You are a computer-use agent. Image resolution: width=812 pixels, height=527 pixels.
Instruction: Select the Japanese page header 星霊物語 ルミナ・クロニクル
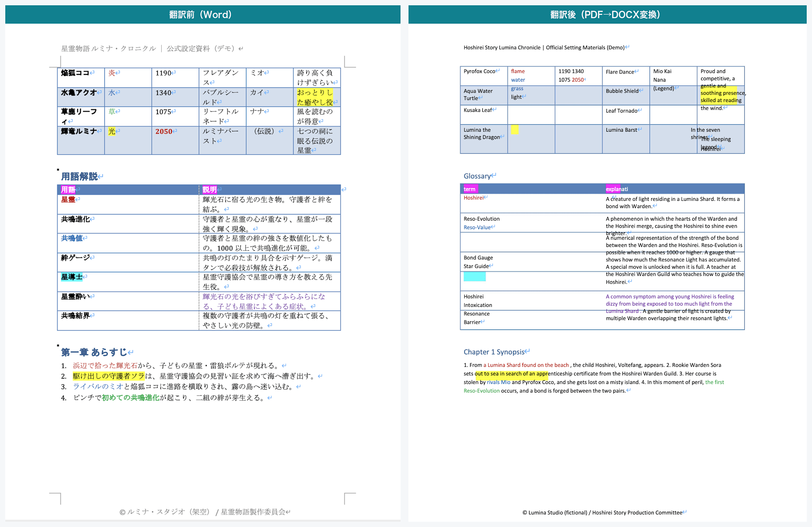(108, 48)
